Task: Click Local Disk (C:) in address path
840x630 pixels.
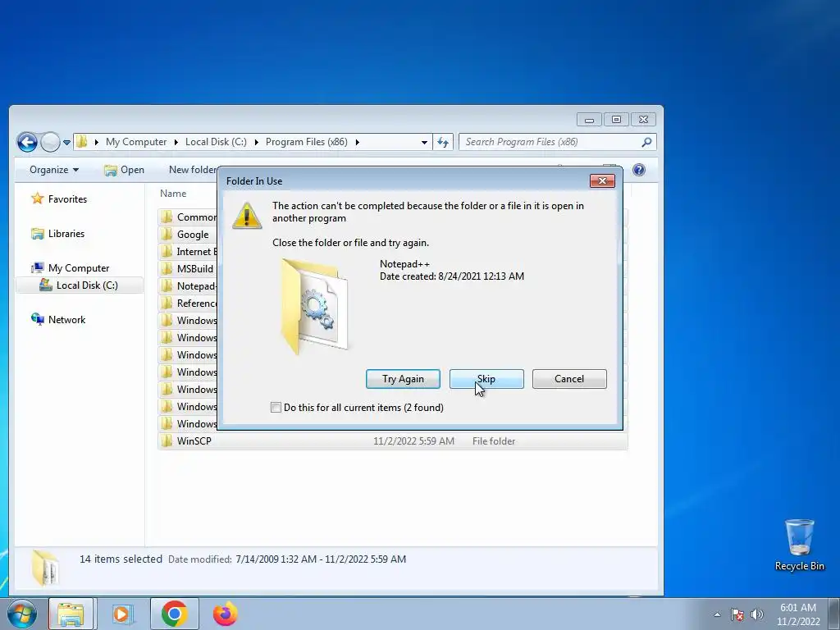Action: [216, 142]
